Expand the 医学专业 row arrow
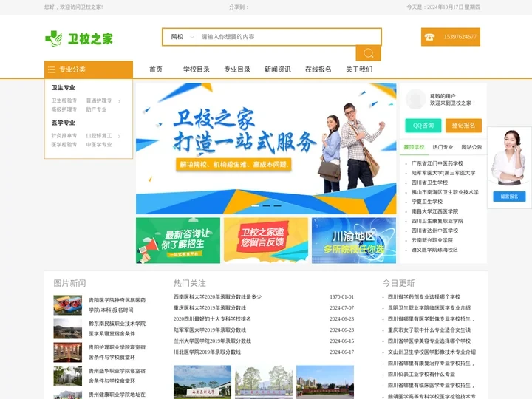Screen dimensions: 532x399 click(119, 136)
